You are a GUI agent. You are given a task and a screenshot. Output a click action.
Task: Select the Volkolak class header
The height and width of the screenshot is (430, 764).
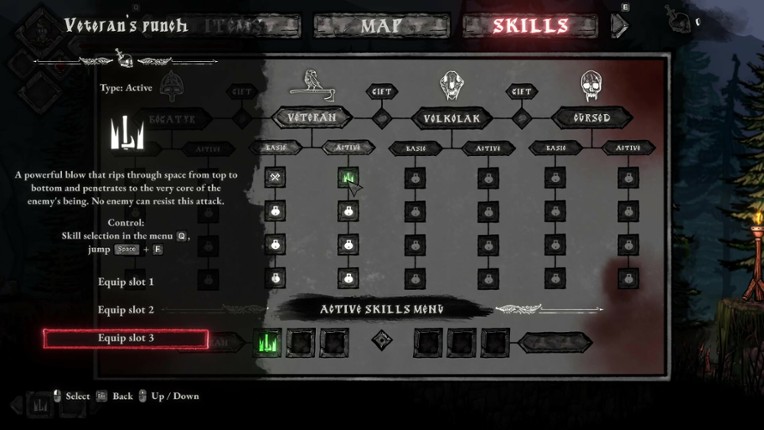450,119
